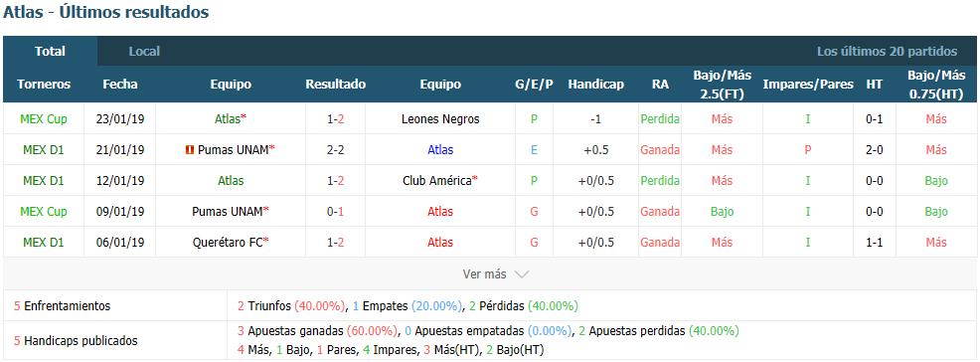Switch to the Local tab
980x362 pixels.
144,52
